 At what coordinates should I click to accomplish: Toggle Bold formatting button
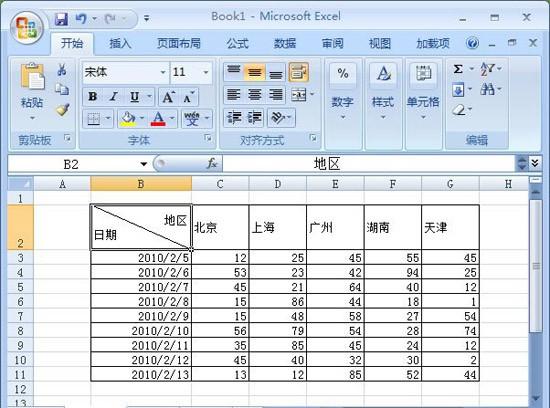pyautogui.click(x=93, y=96)
